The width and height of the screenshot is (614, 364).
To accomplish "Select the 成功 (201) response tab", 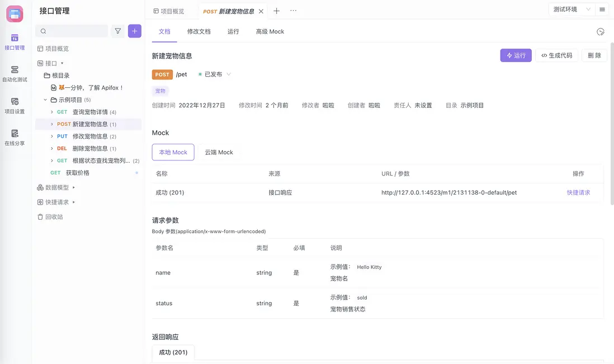I will click(x=173, y=352).
